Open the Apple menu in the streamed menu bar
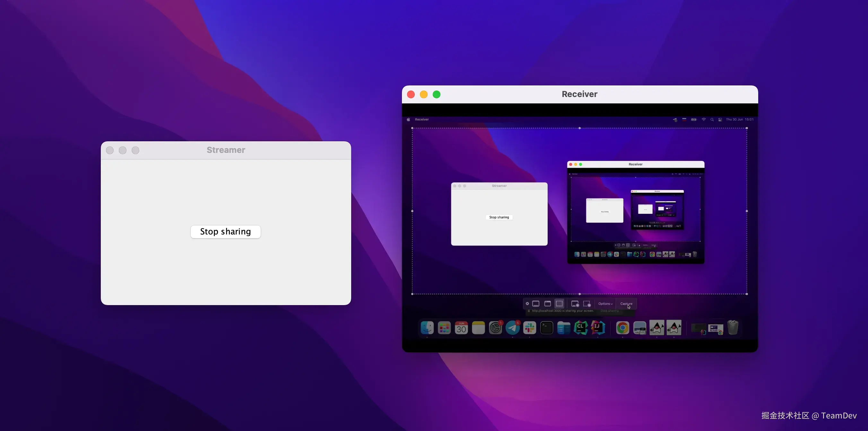The image size is (868, 431). pos(408,120)
